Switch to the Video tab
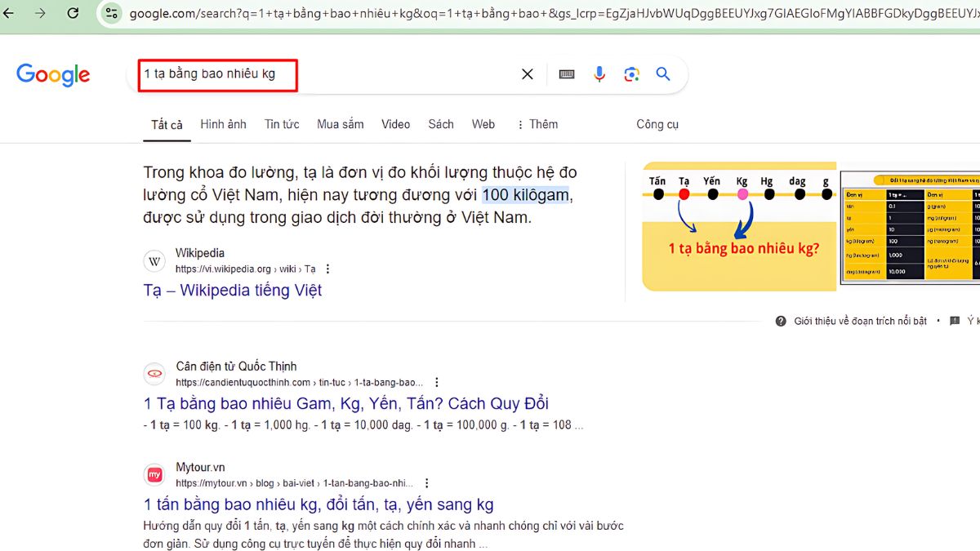The width and height of the screenshot is (980, 551). [395, 124]
